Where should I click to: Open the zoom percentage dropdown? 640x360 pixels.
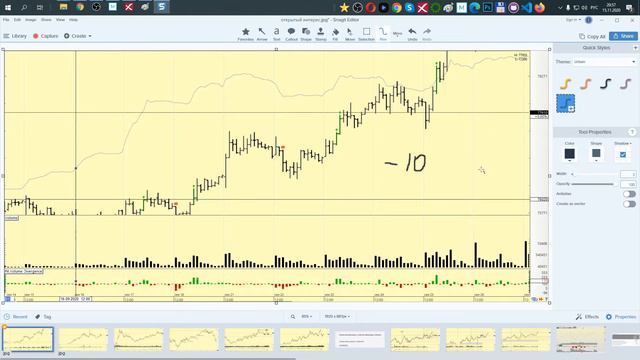[307, 316]
